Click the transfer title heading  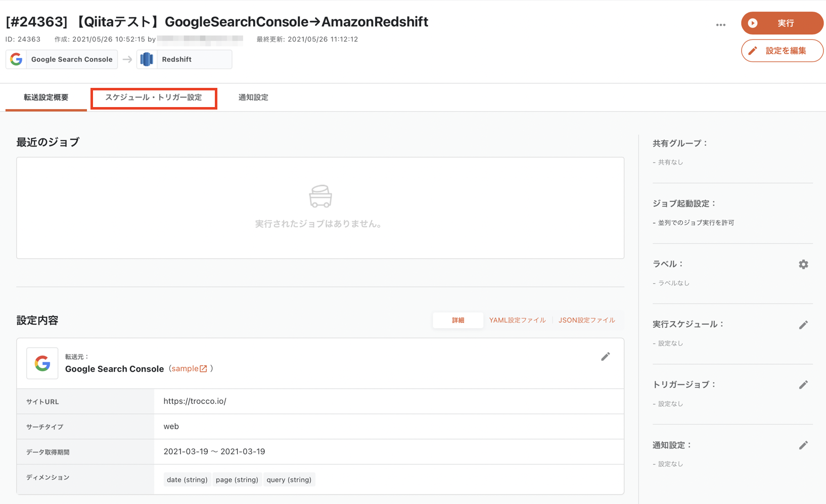coord(217,22)
